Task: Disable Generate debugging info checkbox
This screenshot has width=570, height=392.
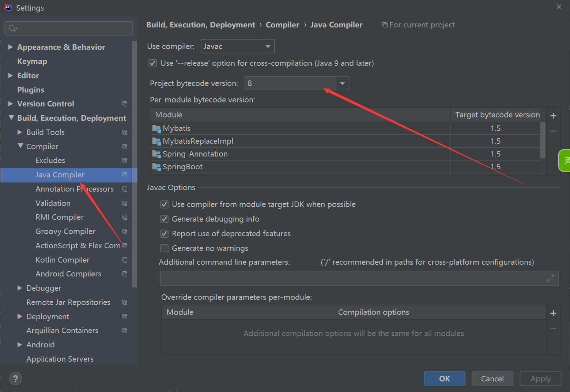Action: pyautogui.click(x=165, y=219)
